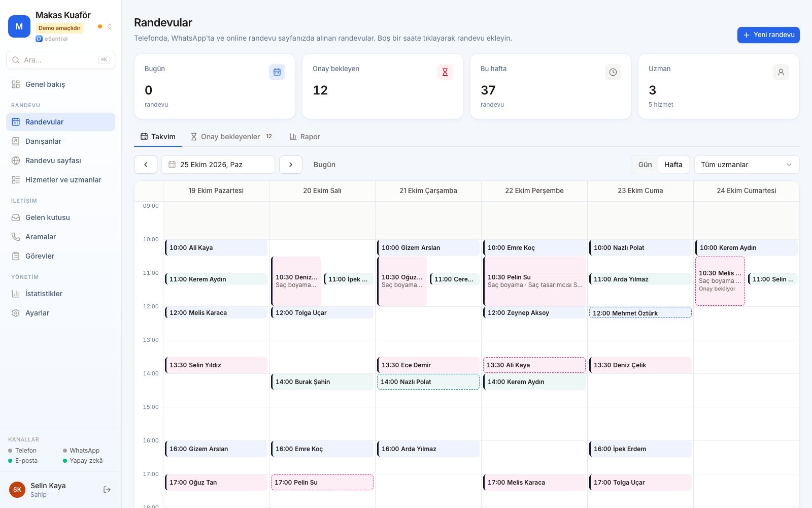Open the 12:00 Mehmet Öztürk appointment
This screenshot has height=508, width=812.
(640, 313)
